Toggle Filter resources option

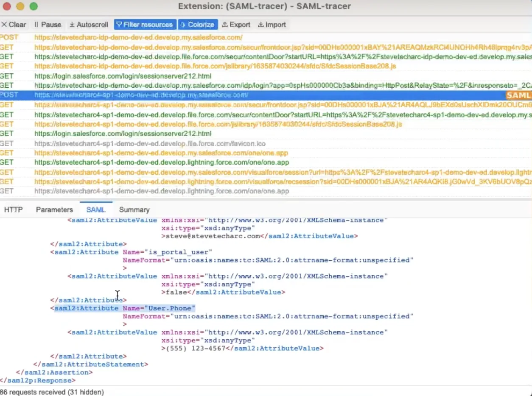(145, 25)
